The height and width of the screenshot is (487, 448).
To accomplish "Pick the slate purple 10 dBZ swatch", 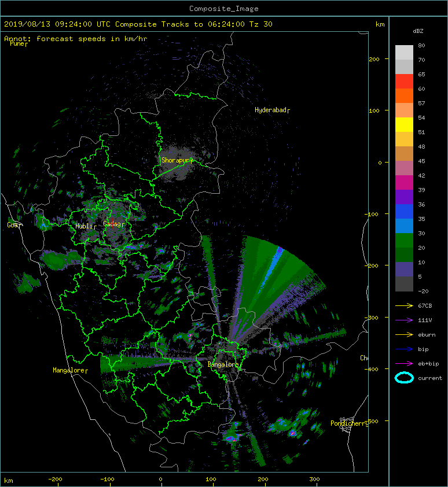I will (404, 270).
